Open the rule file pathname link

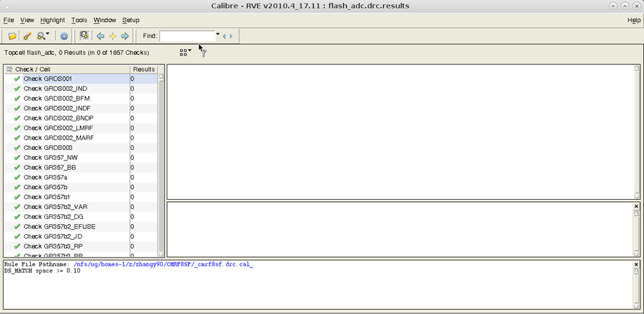(163, 264)
